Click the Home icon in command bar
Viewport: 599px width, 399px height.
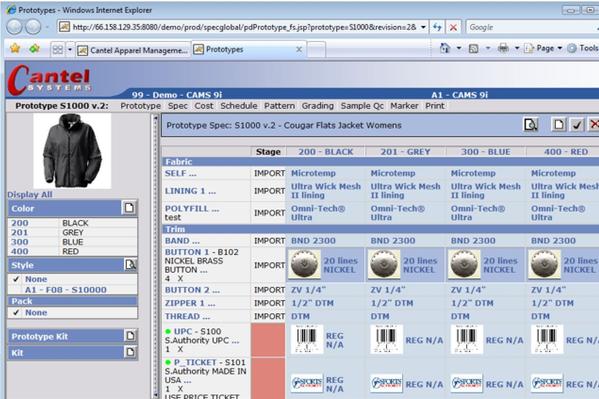pyautogui.click(x=445, y=48)
